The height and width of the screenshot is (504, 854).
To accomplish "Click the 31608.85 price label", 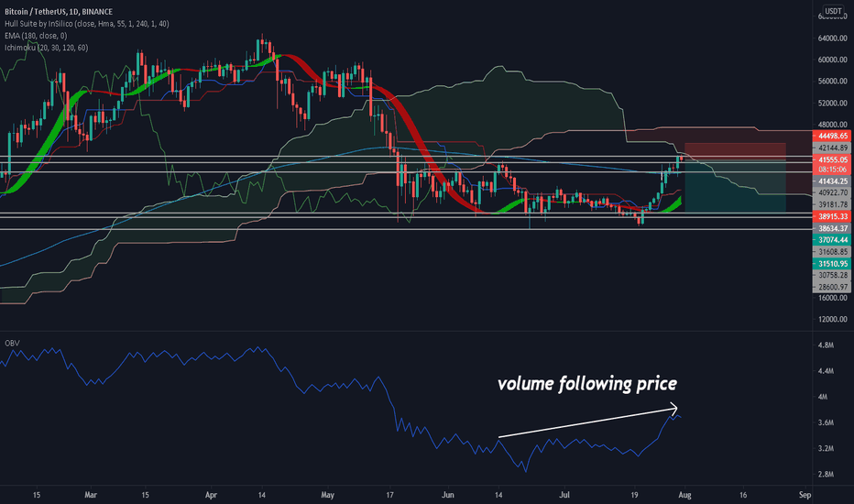I will click(x=832, y=252).
